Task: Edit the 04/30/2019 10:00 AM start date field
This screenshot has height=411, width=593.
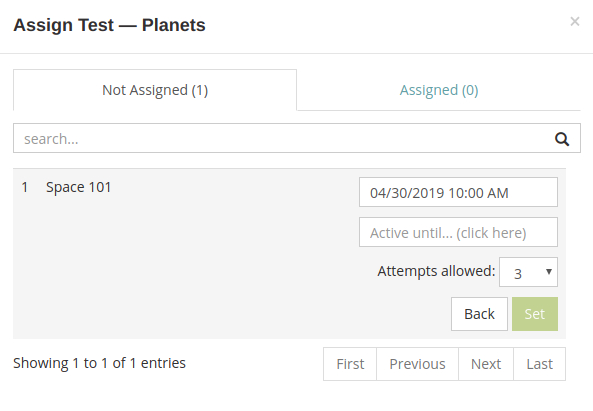Action: [x=458, y=192]
